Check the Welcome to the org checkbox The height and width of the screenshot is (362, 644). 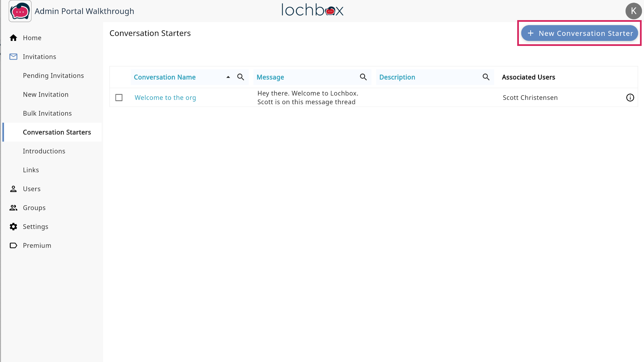(x=119, y=98)
